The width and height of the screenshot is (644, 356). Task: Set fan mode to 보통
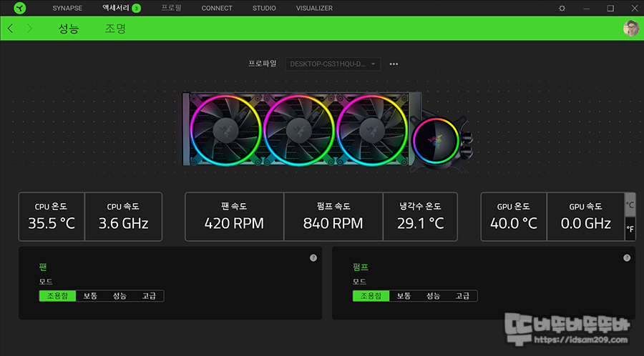click(90, 296)
